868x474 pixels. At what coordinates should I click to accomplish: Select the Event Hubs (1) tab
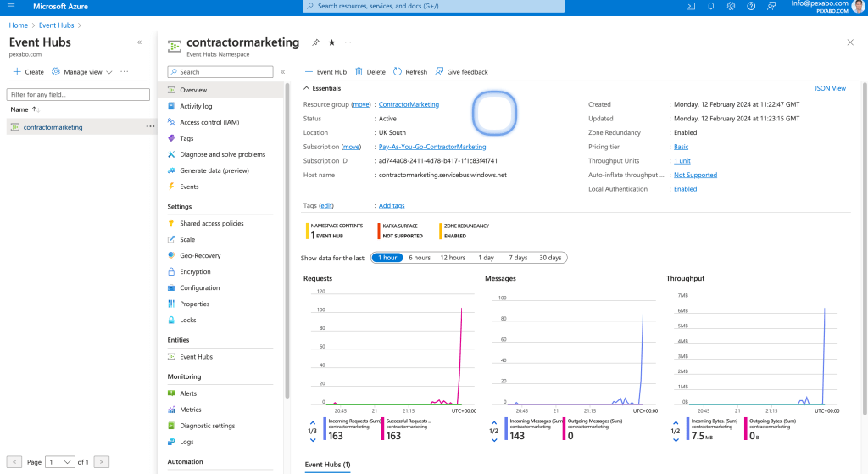pyautogui.click(x=328, y=465)
